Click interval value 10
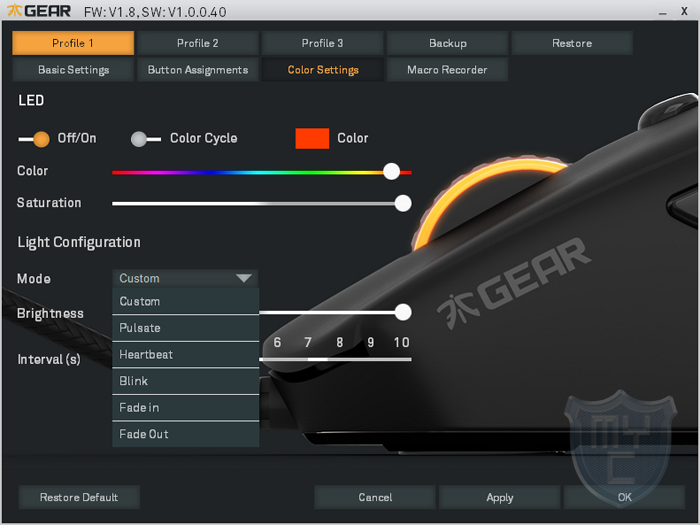This screenshot has height=525, width=700. click(401, 342)
